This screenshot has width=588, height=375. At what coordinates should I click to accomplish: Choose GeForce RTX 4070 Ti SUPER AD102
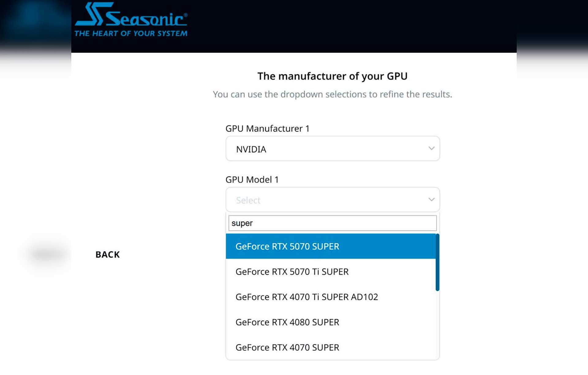click(307, 297)
